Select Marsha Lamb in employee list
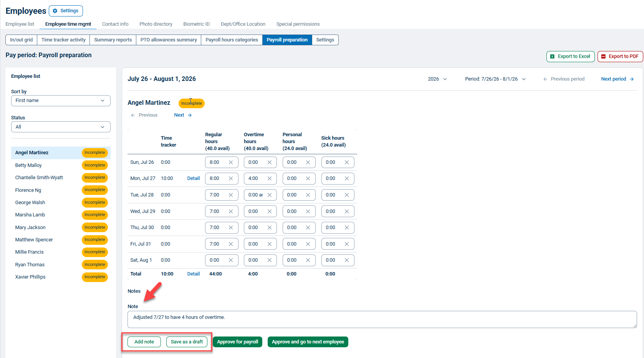644x358 pixels. coord(61,215)
